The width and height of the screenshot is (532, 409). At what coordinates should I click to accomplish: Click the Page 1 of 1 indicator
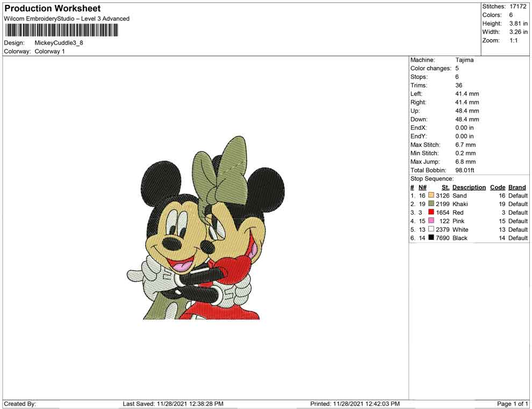pos(512,404)
